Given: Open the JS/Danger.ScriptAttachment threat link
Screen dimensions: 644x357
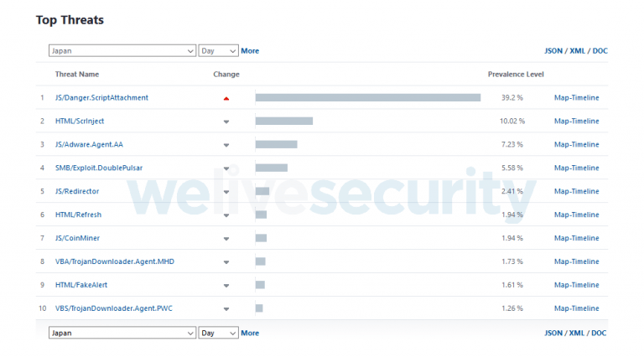Looking at the screenshot, I should point(101,98).
